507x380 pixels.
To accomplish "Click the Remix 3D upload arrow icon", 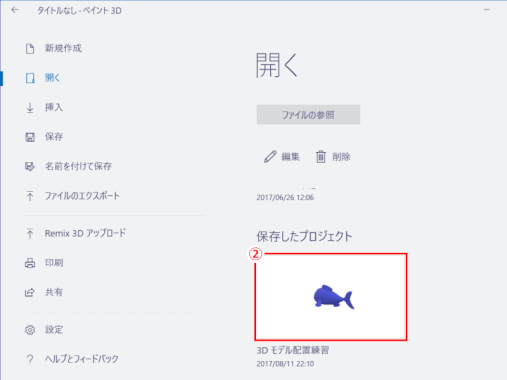I will coord(30,233).
